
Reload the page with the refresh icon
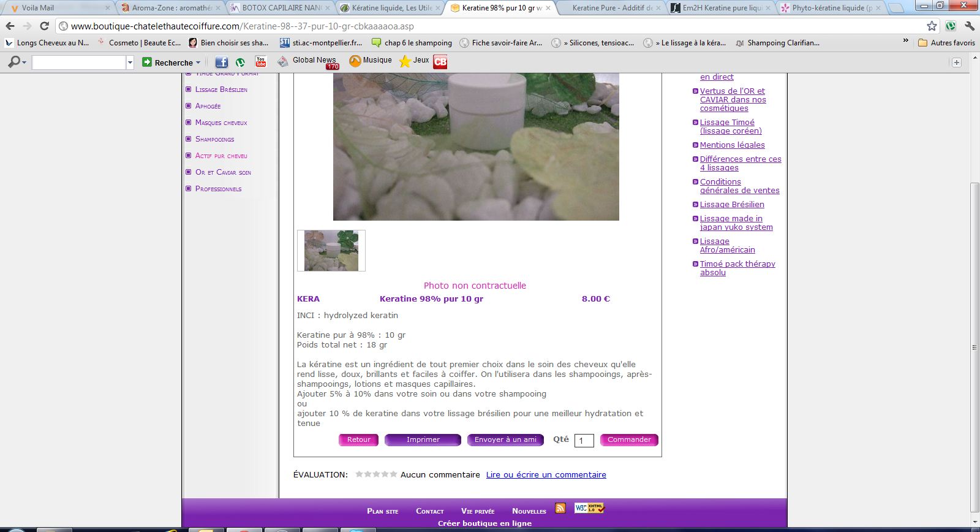coord(44,26)
